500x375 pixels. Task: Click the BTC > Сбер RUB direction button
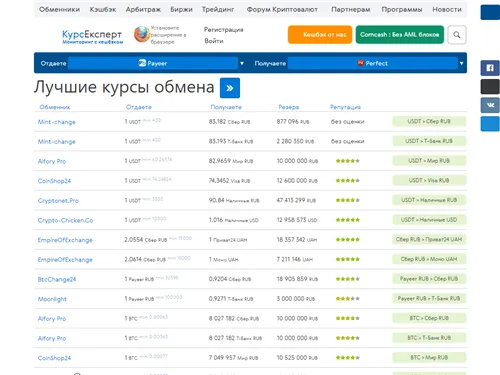click(x=429, y=318)
